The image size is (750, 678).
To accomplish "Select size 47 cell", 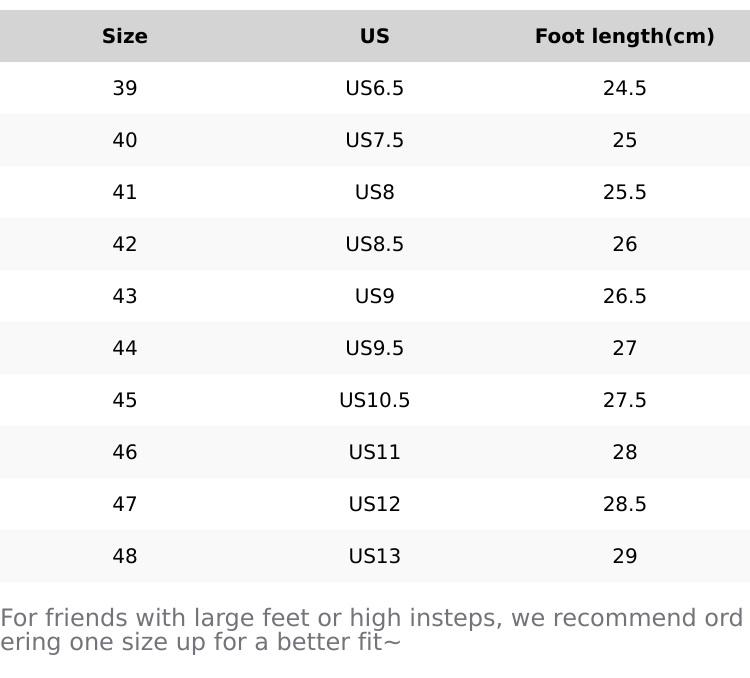I will pyautogui.click(x=125, y=505).
